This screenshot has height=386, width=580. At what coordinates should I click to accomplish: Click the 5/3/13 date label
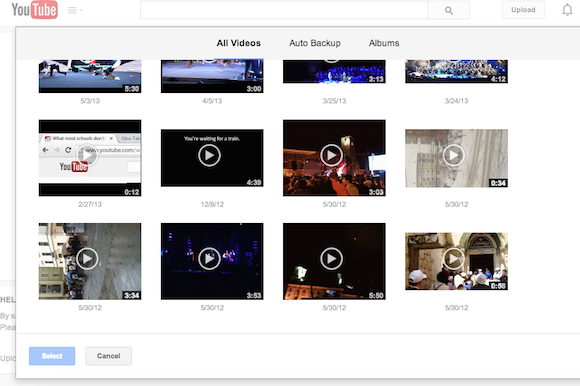90,101
